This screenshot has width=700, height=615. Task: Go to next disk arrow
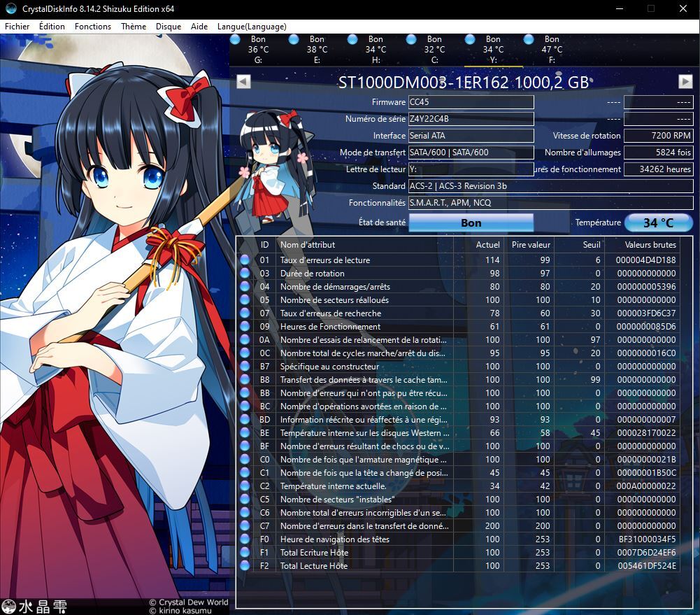click(685, 82)
